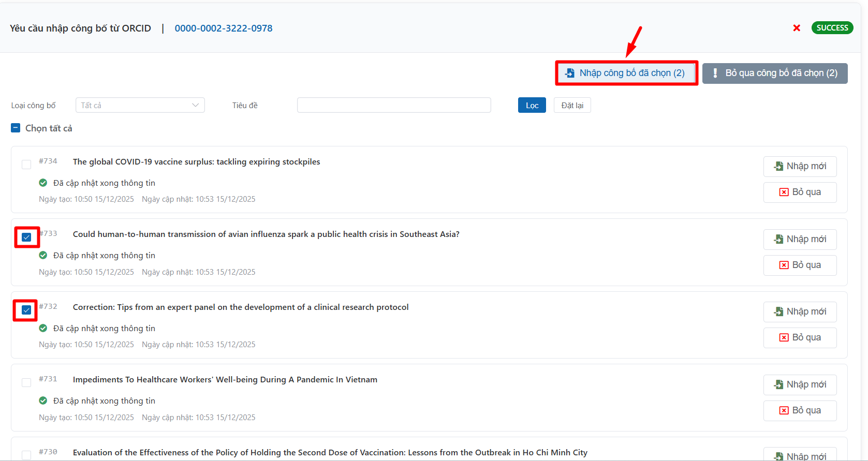This screenshot has height=461, width=868.
Task: Skip publication #732 with 'Bỏ qua'
Action: click(800, 337)
